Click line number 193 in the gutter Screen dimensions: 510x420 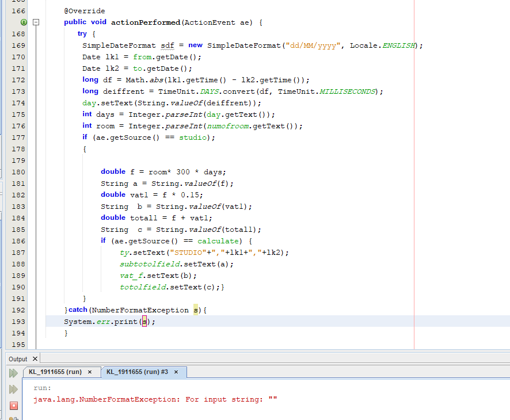pos(18,322)
